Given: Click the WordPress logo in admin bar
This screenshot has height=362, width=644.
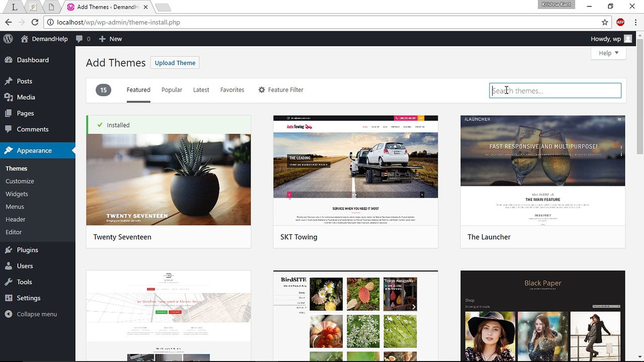Looking at the screenshot, I should click(8, 39).
